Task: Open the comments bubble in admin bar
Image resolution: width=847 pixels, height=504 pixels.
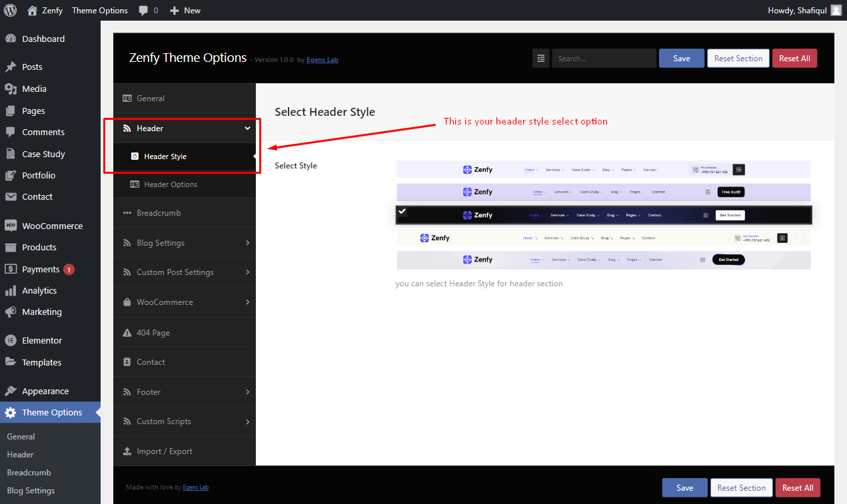Action: click(x=143, y=11)
